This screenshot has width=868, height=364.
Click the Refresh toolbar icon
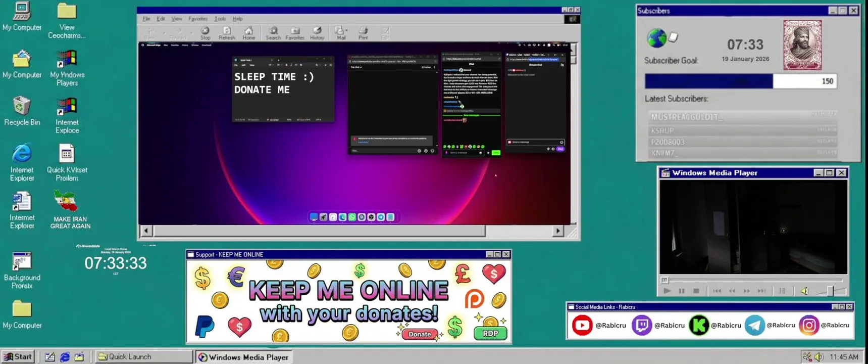[227, 33]
